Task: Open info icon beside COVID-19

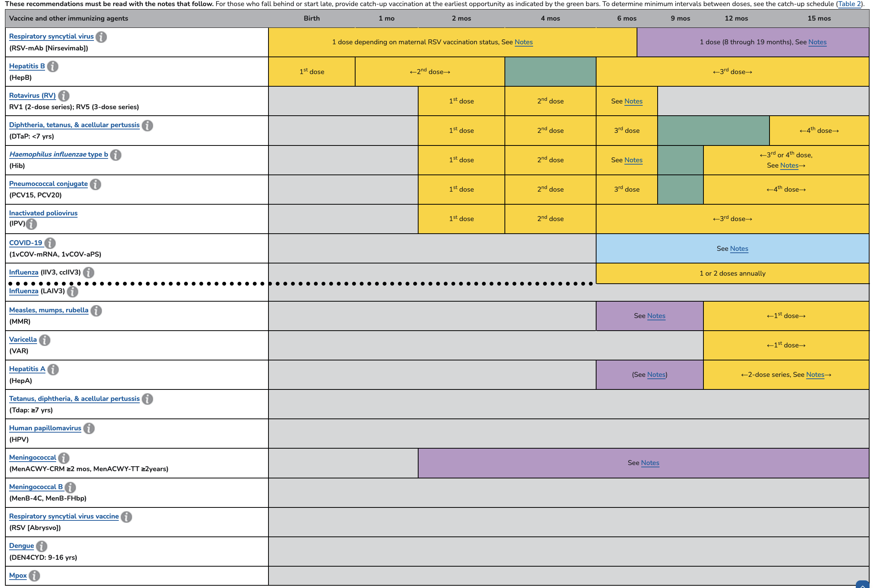Action: (50, 243)
